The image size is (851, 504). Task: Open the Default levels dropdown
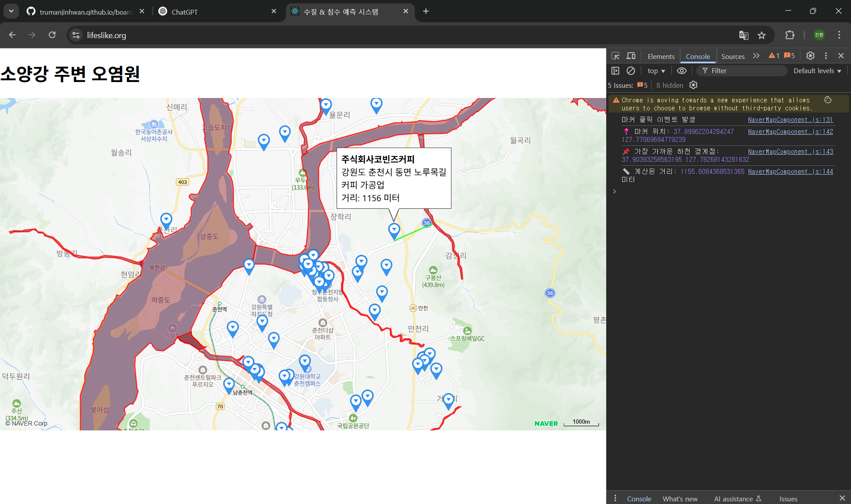tap(817, 71)
